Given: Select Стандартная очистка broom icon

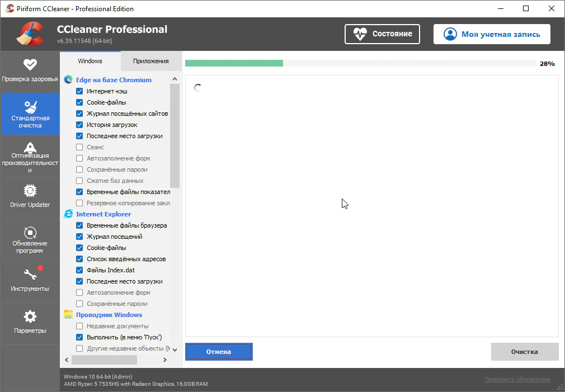Looking at the screenshot, I should [x=30, y=107].
